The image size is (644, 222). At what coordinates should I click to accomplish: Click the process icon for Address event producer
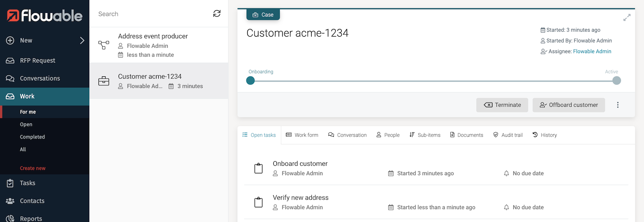point(104,45)
